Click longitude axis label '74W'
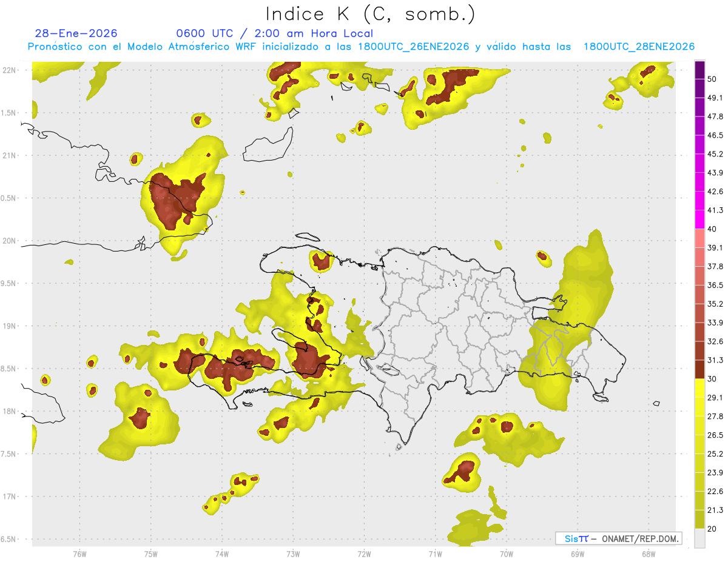The height and width of the screenshot is (562, 728). [221, 554]
